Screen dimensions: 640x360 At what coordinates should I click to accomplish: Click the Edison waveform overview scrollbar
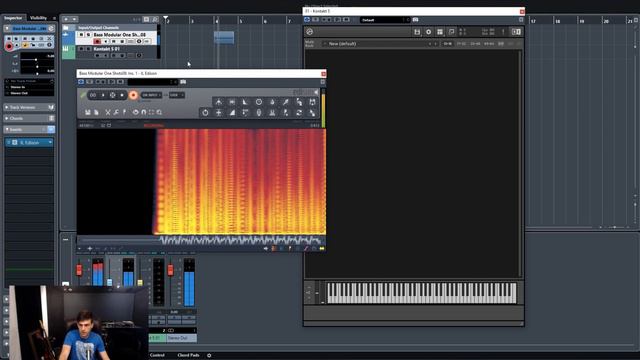pos(201,240)
